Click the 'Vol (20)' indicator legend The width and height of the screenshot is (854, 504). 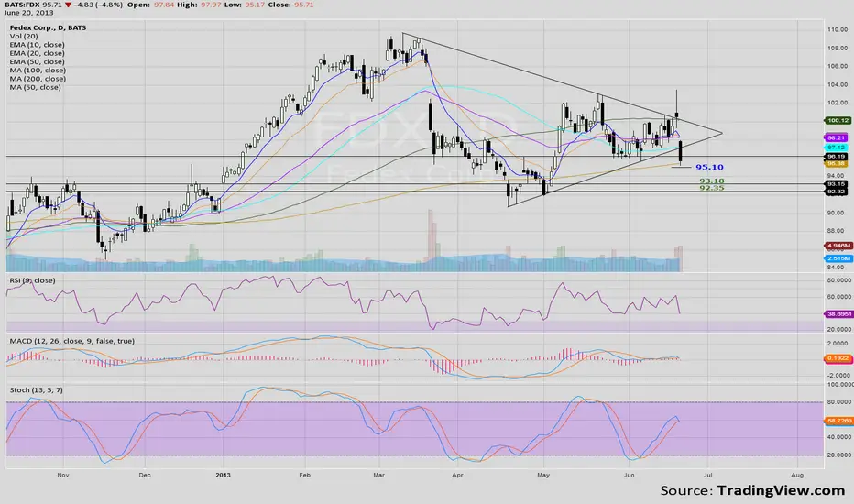(24, 36)
